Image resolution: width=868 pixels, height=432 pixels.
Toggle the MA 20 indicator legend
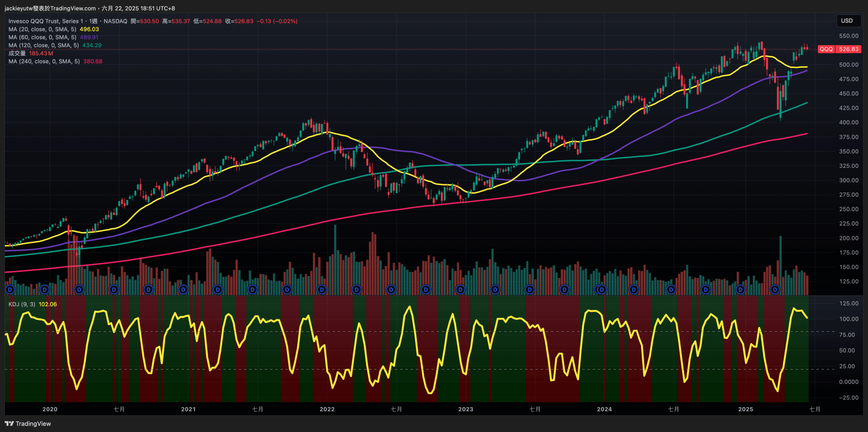[x=42, y=29]
